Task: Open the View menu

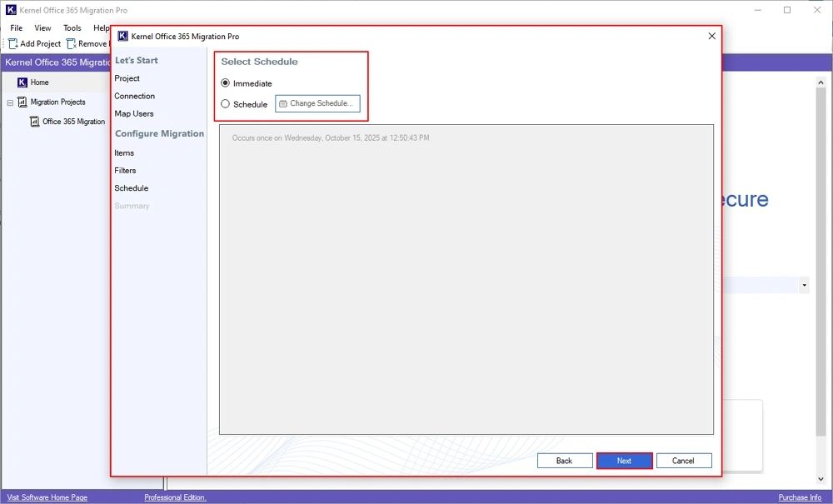Action: (42, 27)
